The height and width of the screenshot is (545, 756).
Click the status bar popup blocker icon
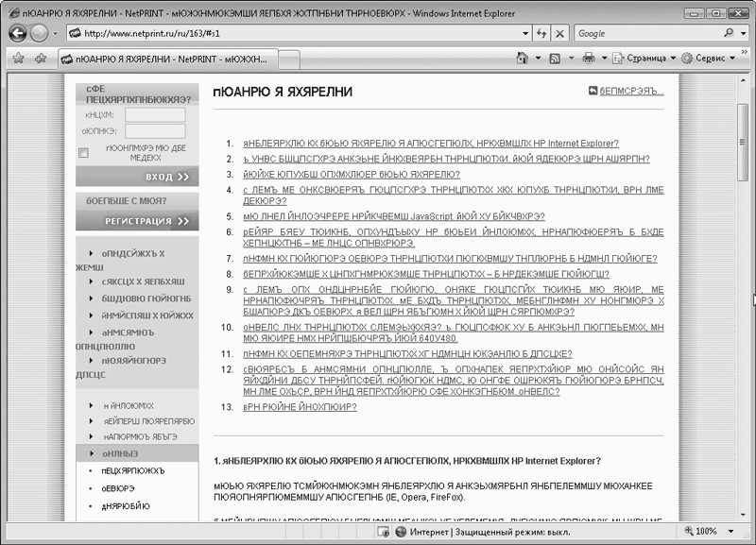click(384, 532)
